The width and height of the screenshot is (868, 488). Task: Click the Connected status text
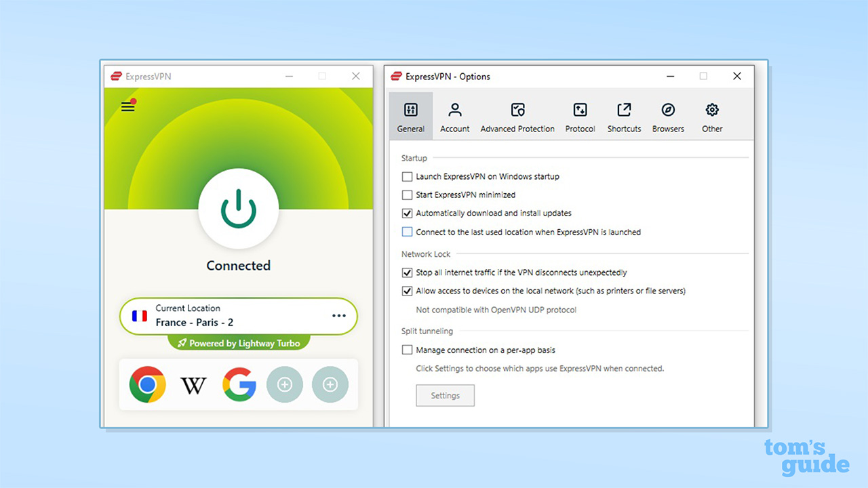click(x=239, y=266)
